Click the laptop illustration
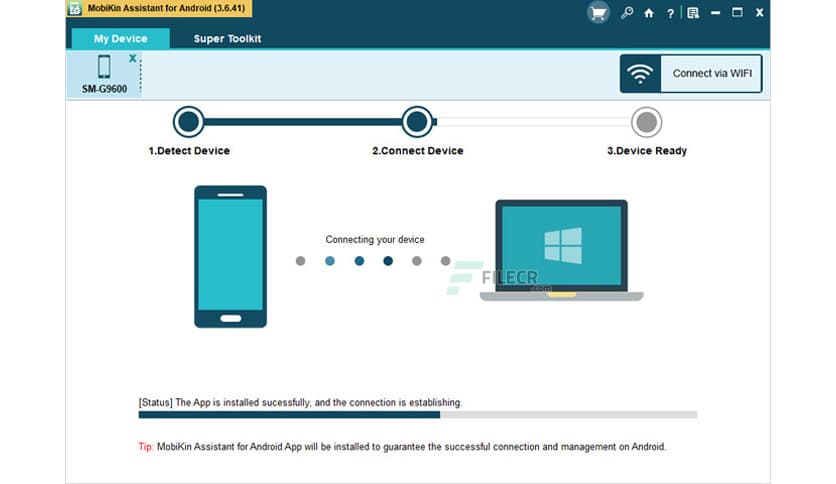 click(561, 251)
